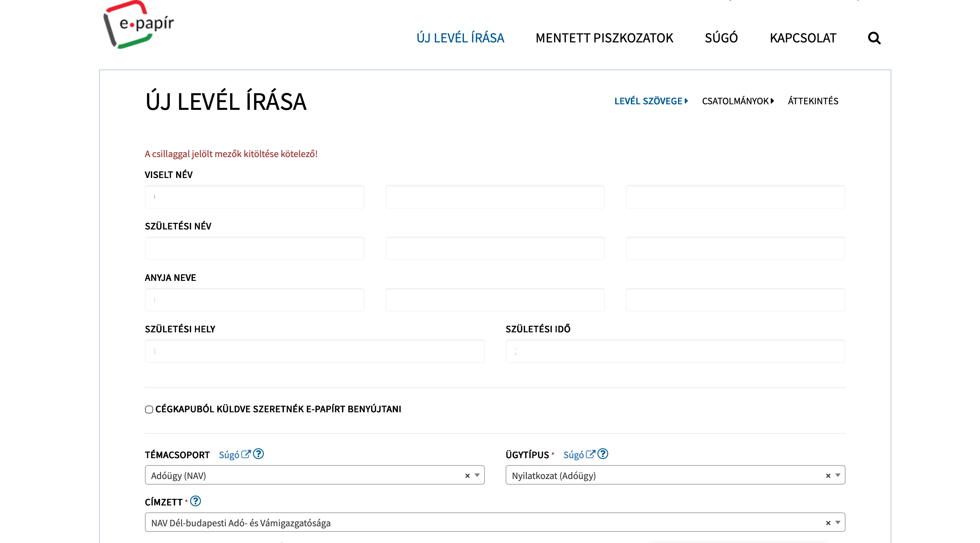Expand the Ügytípus dropdown
Screen dimensions: 980x543
point(838,475)
